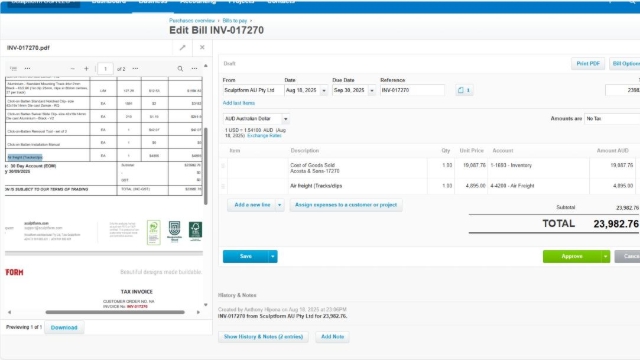Save the draft bill
640x360 pixels.
point(246,256)
